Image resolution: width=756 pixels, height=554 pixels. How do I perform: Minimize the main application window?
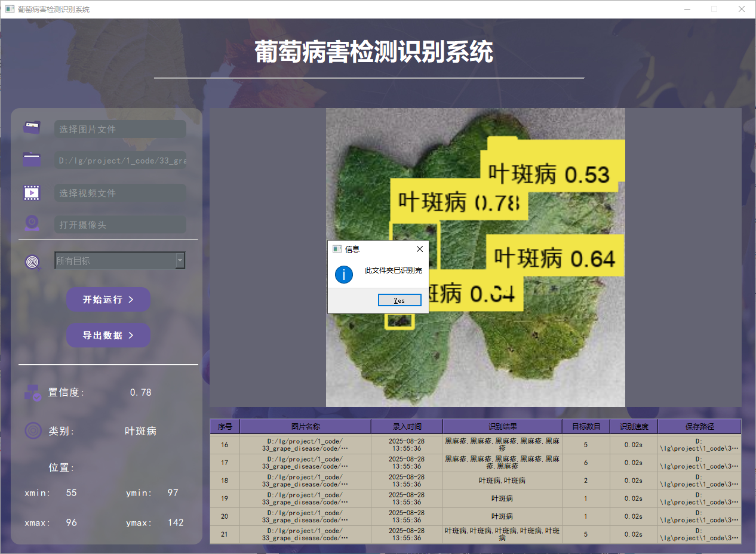687,9
